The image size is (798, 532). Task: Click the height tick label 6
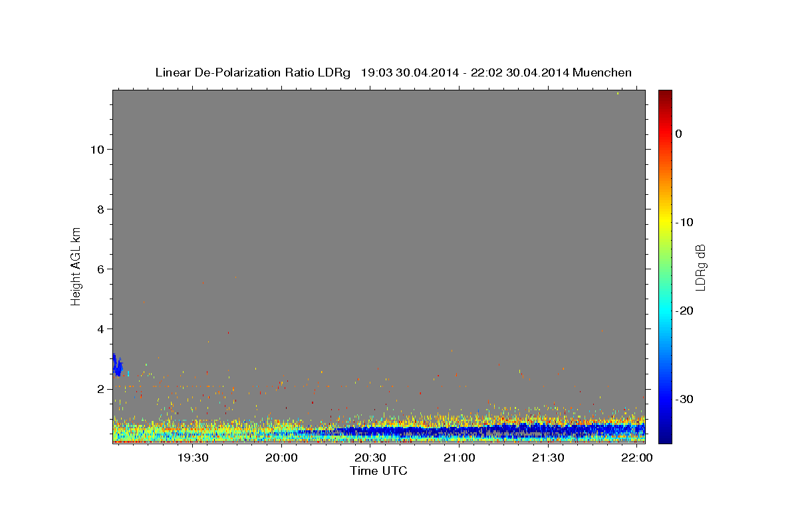[99, 269]
